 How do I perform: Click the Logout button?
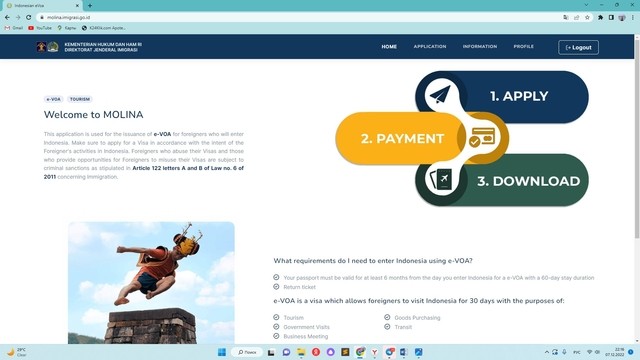pos(578,47)
